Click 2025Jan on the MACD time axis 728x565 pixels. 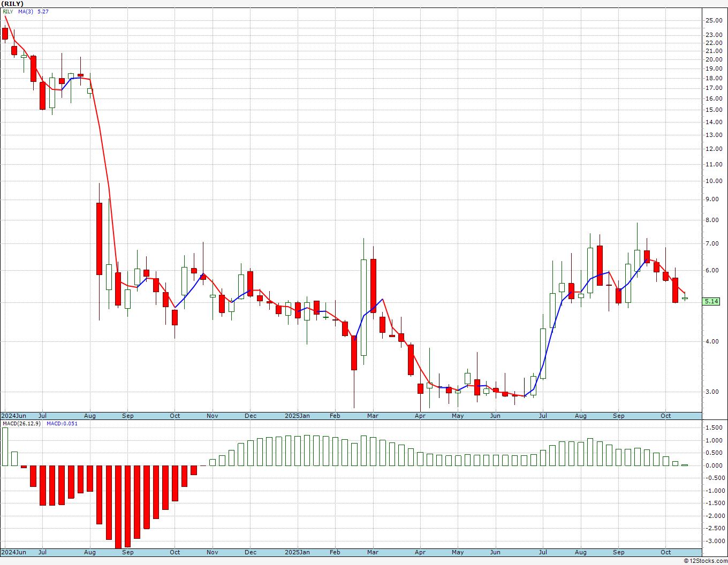coord(297,552)
